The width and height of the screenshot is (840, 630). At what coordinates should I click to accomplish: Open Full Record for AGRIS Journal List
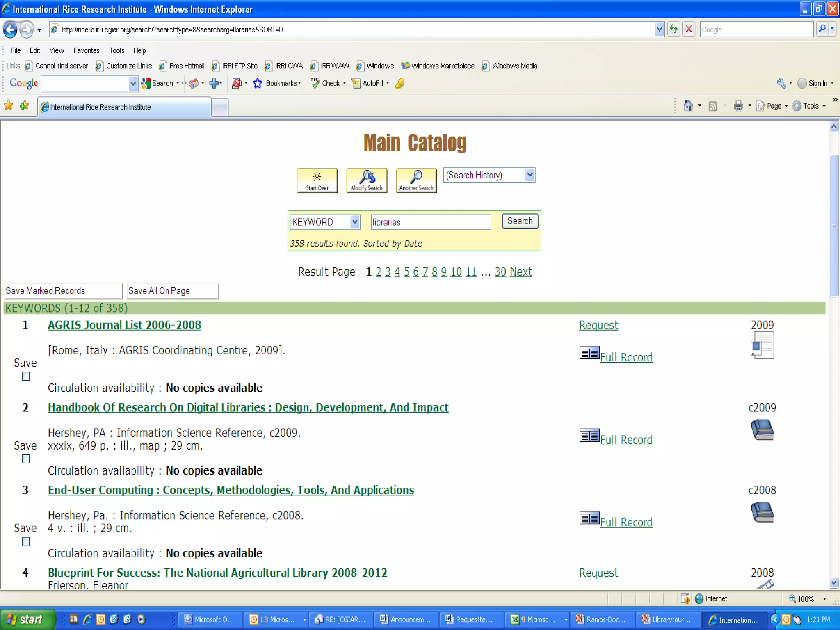pos(626,357)
